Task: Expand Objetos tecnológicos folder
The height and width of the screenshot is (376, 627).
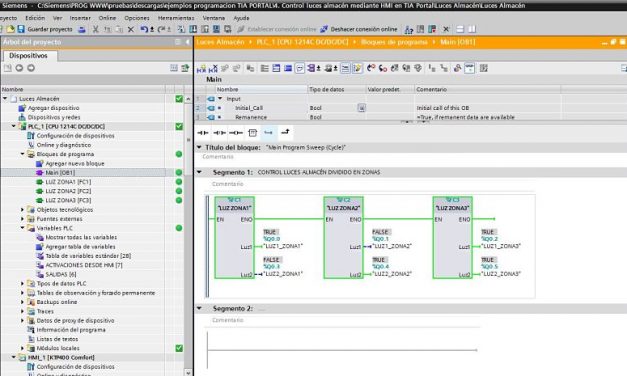Action: [x=23, y=210]
